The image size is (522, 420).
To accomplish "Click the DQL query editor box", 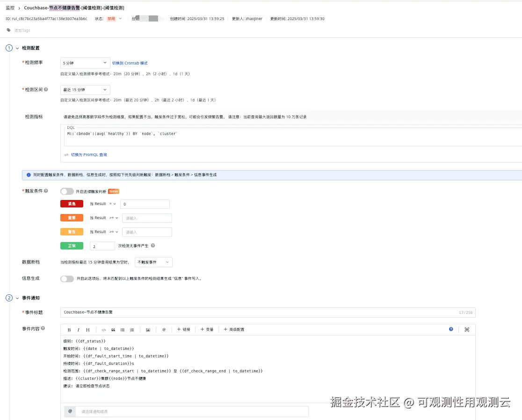I will (x=293, y=136).
